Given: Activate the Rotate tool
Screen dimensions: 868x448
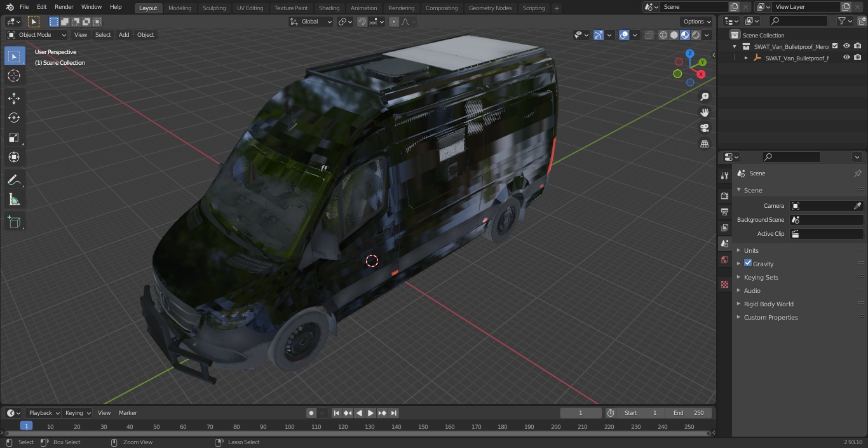Looking at the screenshot, I should click(14, 118).
